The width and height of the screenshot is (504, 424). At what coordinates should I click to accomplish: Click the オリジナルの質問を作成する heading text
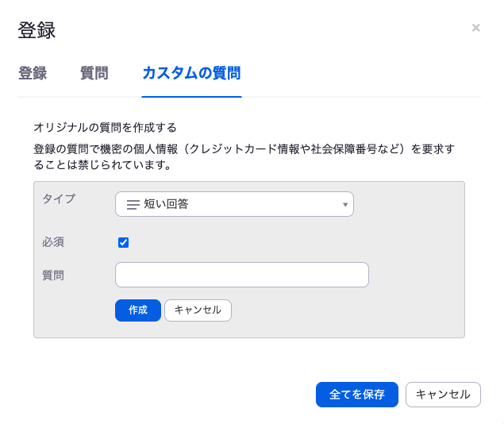tap(105, 128)
